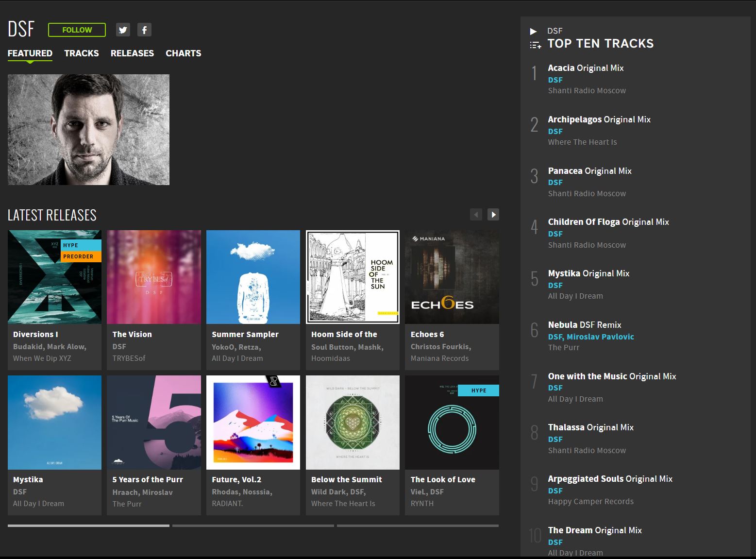Open artist Miroslav Pavlovic on Nebula track
The image size is (756, 559).
click(x=600, y=337)
